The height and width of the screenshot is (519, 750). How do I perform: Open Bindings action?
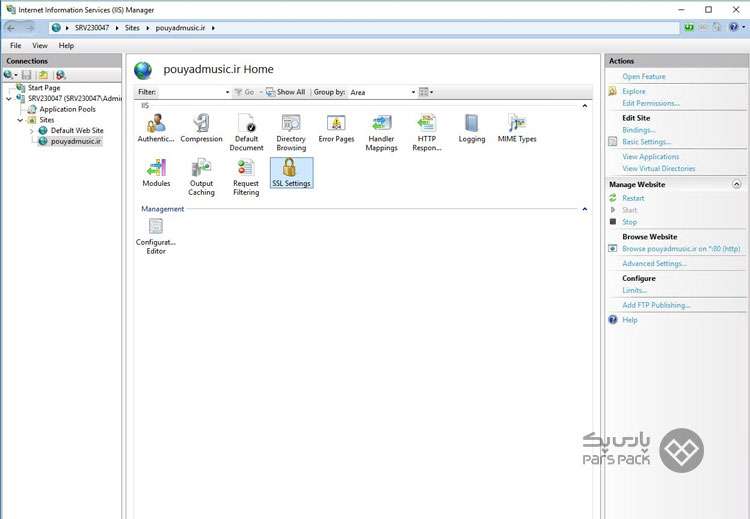tap(639, 130)
